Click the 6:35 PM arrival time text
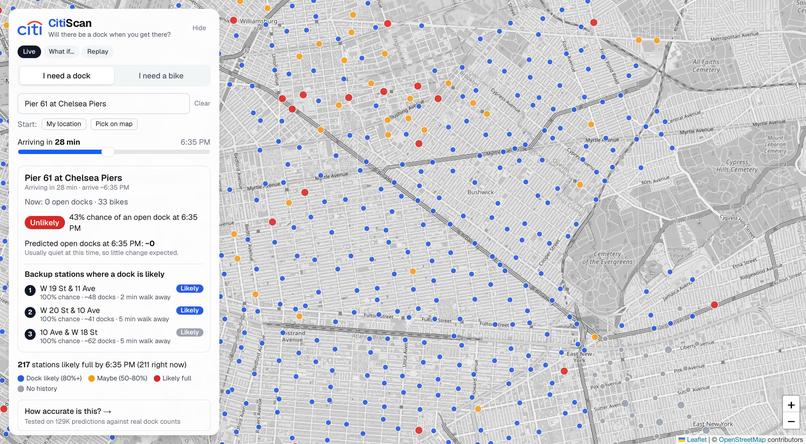The width and height of the screenshot is (806, 444). [x=195, y=142]
